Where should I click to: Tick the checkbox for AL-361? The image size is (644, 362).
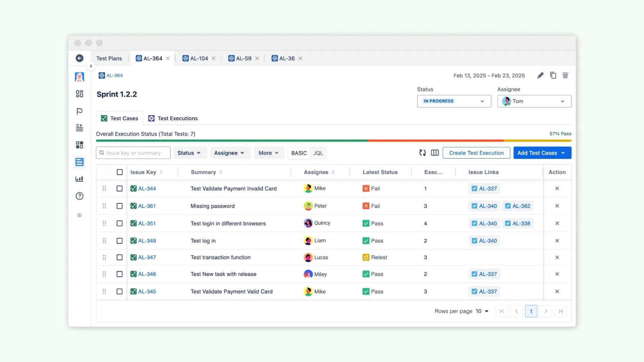pos(120,206)
